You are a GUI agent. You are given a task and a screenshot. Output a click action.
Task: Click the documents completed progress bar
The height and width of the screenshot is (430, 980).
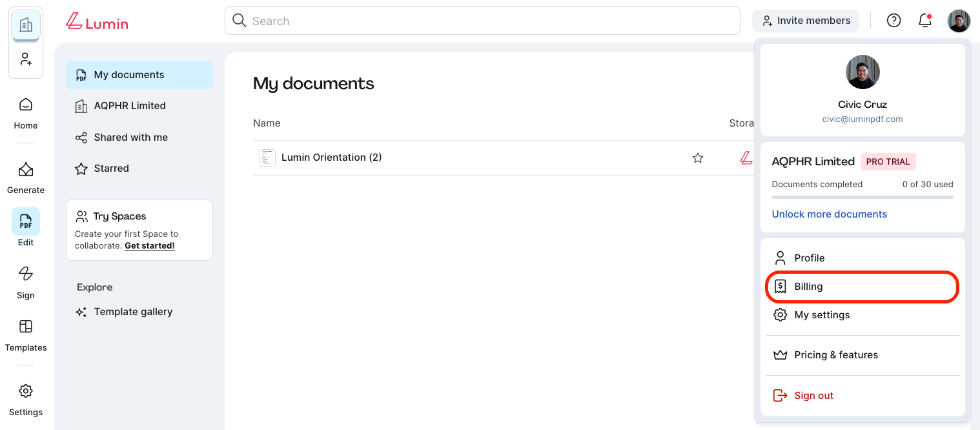coord(863,197)
